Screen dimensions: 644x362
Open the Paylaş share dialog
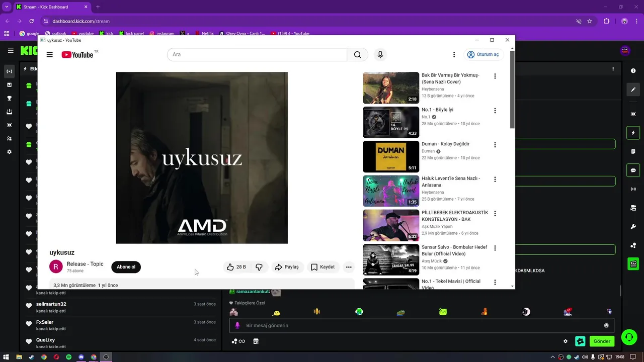click(x=287, y=267)
